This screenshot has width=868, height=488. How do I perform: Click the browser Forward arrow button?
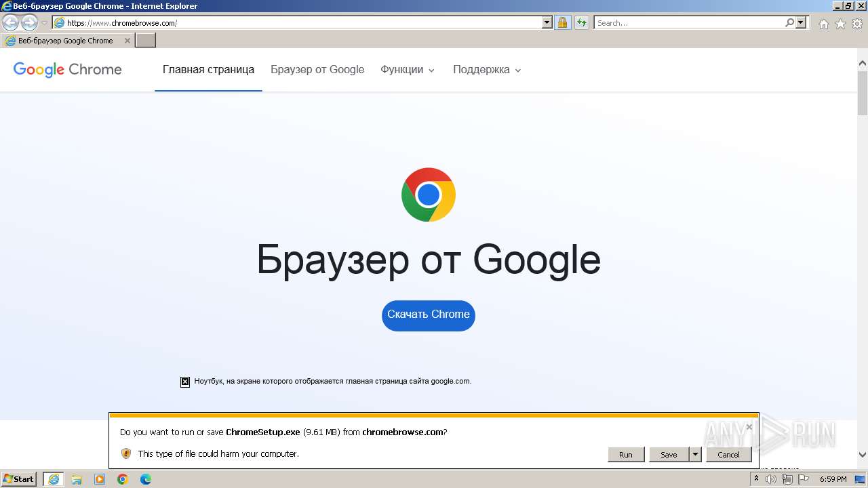point(29,22)
